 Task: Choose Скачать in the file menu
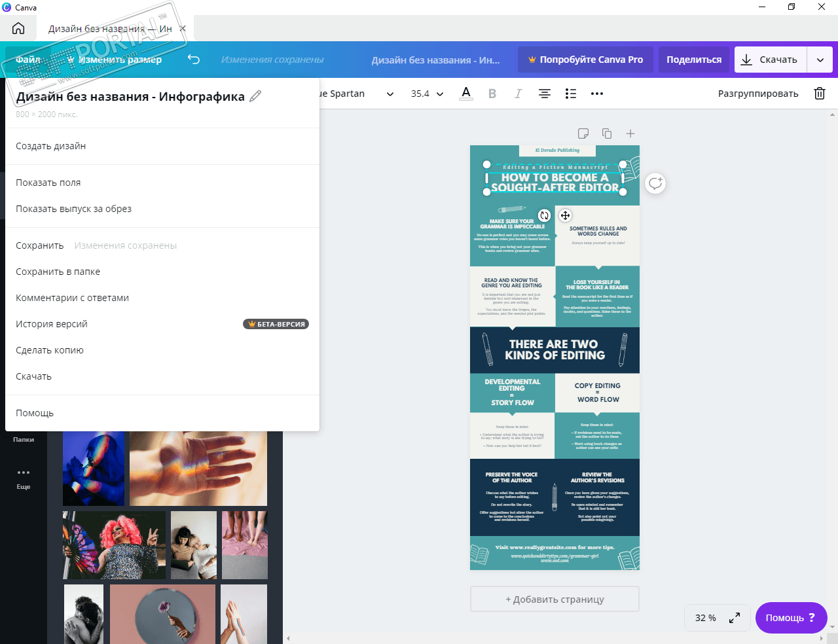pos(162,376)
